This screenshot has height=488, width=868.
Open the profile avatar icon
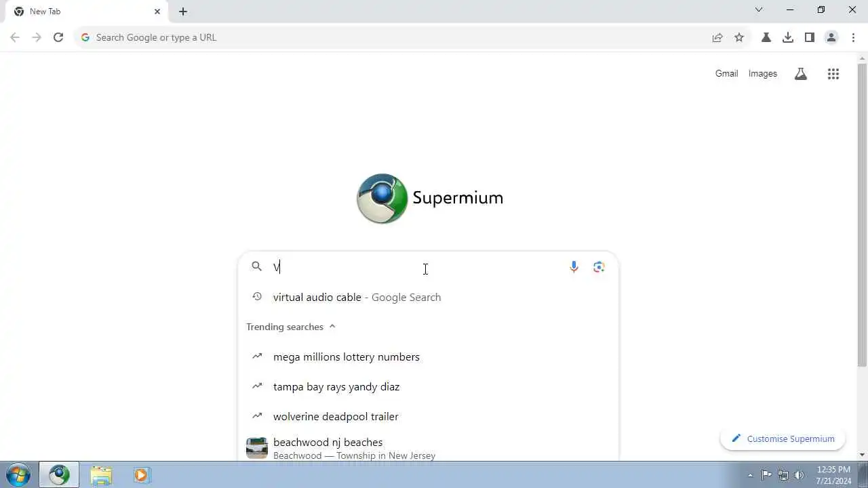click(831, 37)
